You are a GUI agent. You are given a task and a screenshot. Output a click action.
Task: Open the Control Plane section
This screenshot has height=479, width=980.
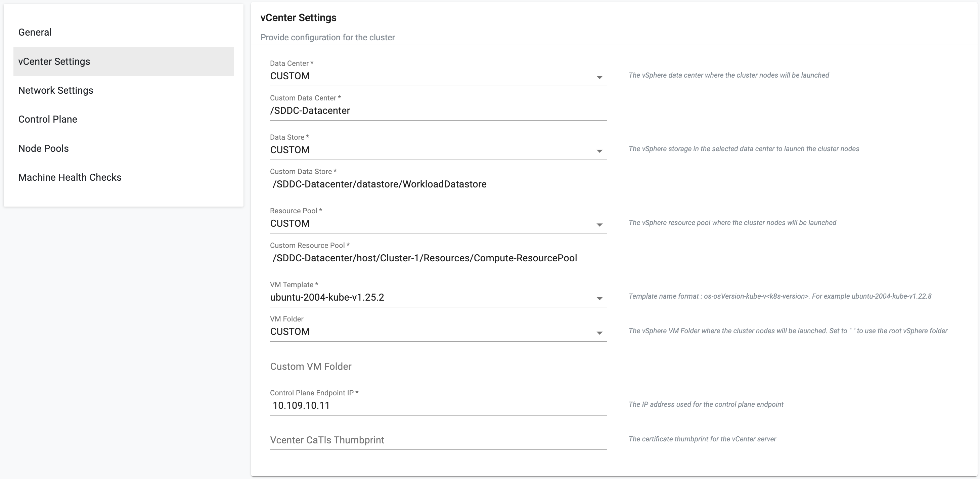point(123,120)
